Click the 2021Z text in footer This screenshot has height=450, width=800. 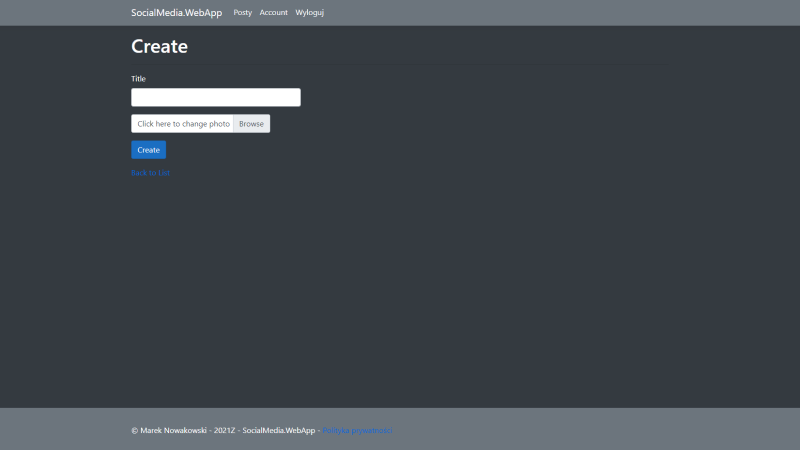point(225,430)
